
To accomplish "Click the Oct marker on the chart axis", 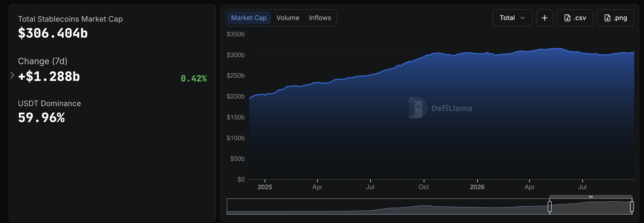I will (424, 187).
